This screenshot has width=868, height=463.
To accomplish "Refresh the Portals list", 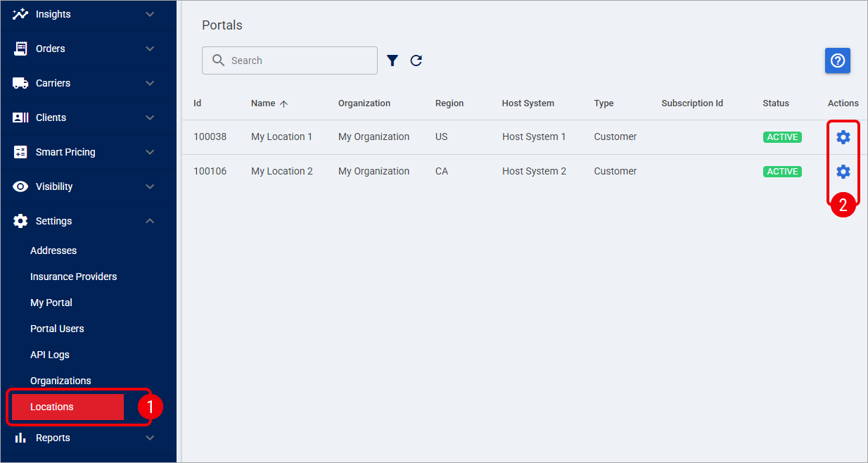I will coord(416,61).
